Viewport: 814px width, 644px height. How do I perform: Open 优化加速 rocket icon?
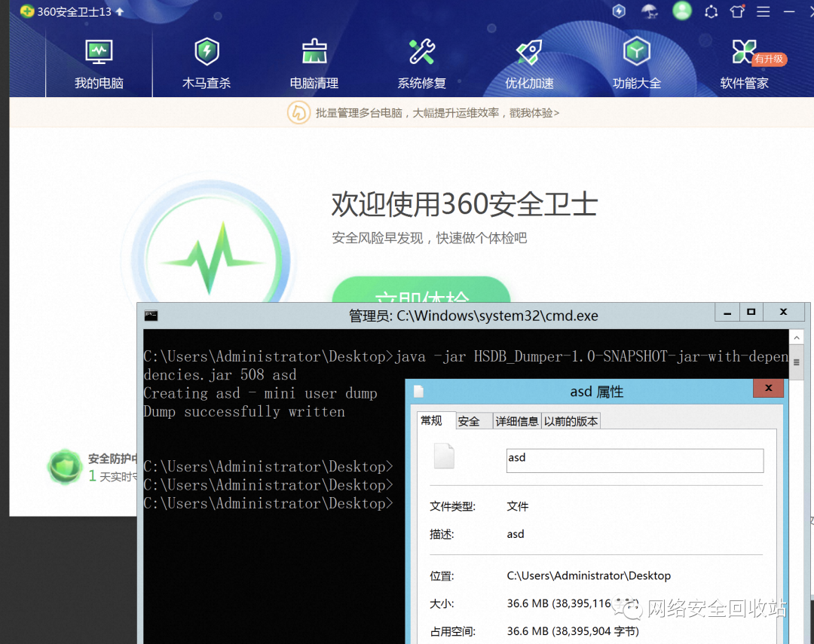(x=529, y=52)
